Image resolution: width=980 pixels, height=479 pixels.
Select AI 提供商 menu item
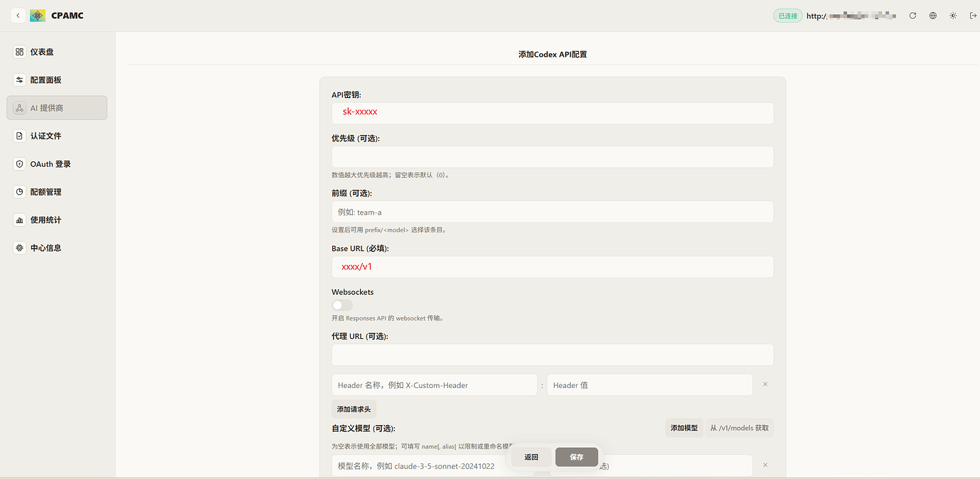57,108
